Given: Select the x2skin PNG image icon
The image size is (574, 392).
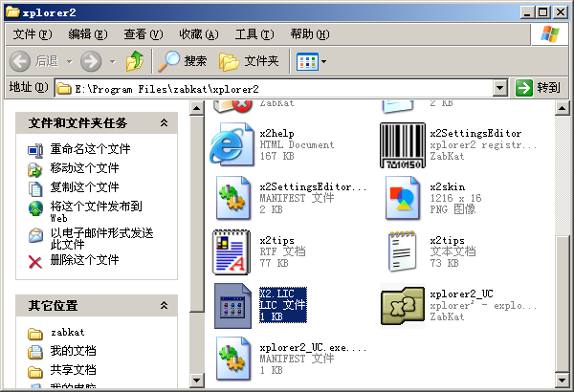Looking at the screenshot, I should pos(403,198).
